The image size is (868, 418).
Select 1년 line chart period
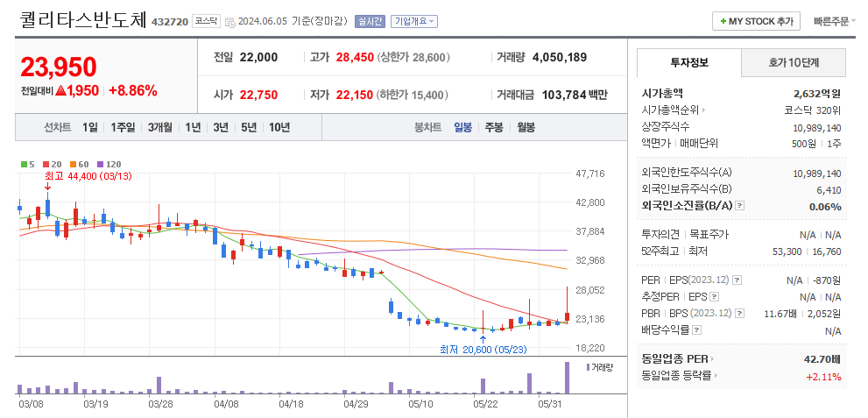[194, 127]
